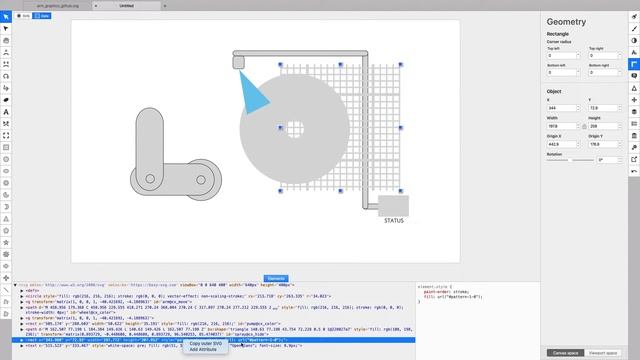Select the Text tool
Viewport: 640px width, 360px height.
pyautogui.click(x=6, y=112)
